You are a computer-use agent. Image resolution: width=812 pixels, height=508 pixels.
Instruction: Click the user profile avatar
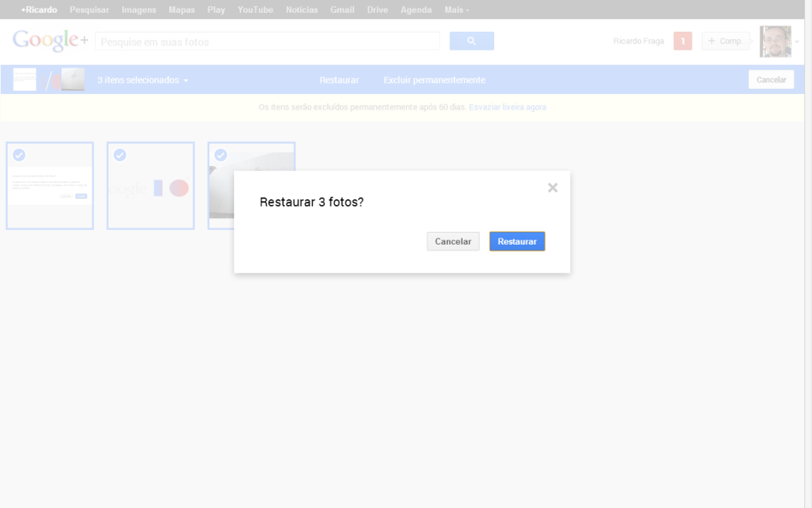pyautogui.click(x=774, y=41)
